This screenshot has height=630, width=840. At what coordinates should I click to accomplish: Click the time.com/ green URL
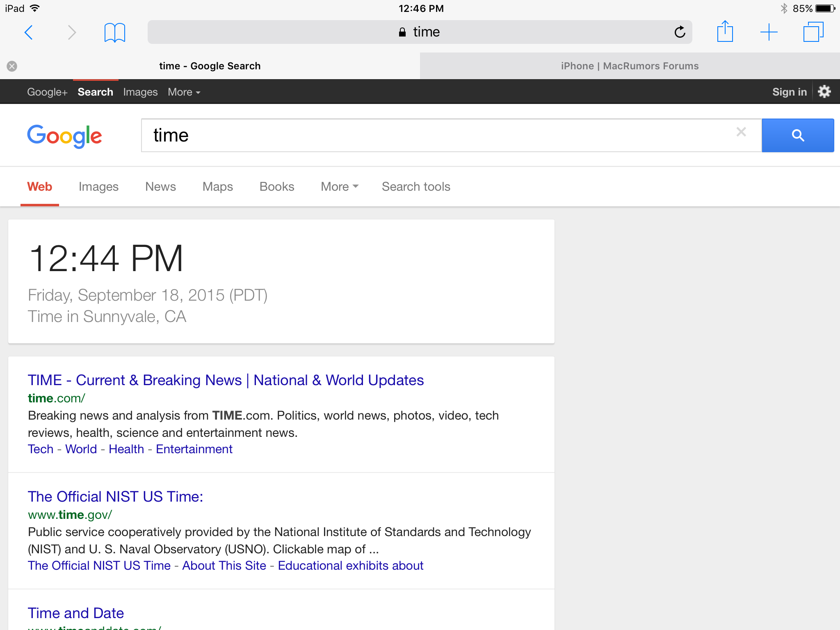56,398
